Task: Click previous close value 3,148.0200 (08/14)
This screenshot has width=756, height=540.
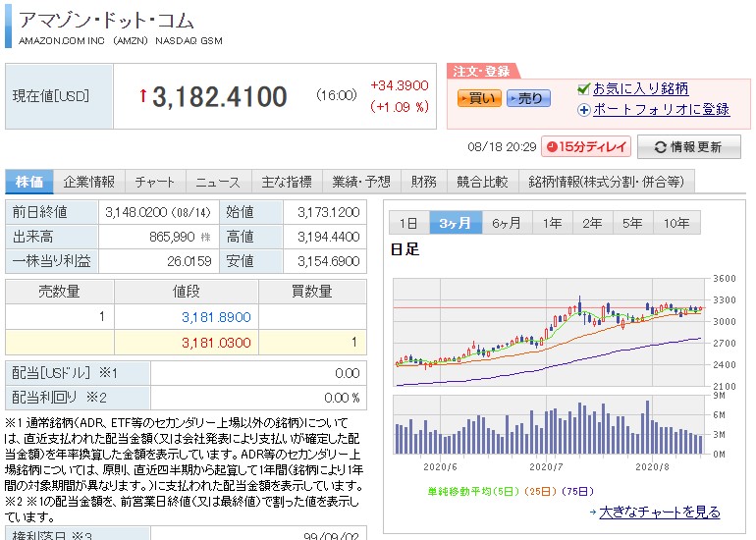Action: tap(158, 212)
